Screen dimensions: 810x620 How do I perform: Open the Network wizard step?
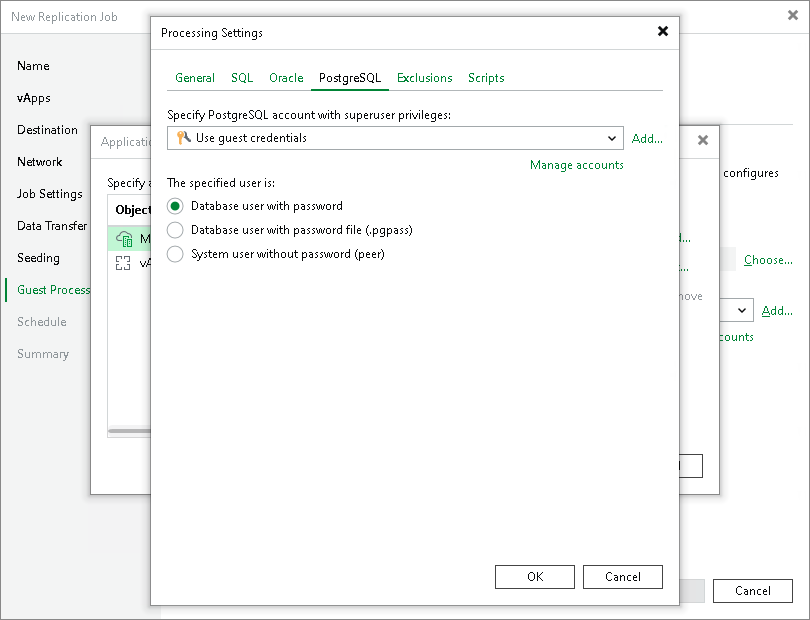click(x=39, y=162)
